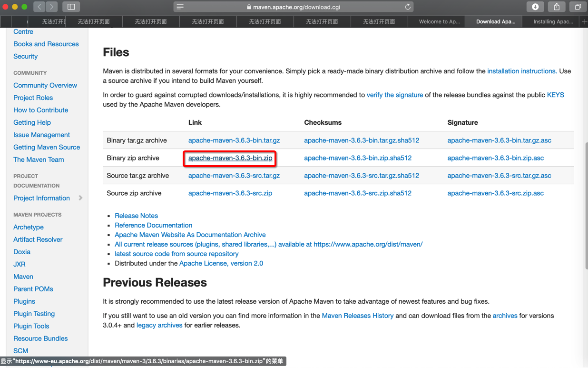The width and height of the screenshot is (588, 368).
Task: Download apache-maven-3.6.3-src.tar.gz
Action: tap(234, 176)
